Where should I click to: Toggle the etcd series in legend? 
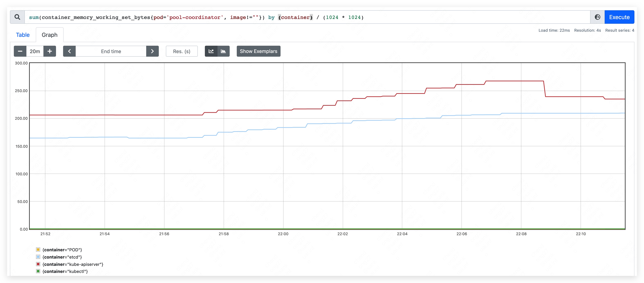point(59,257)
